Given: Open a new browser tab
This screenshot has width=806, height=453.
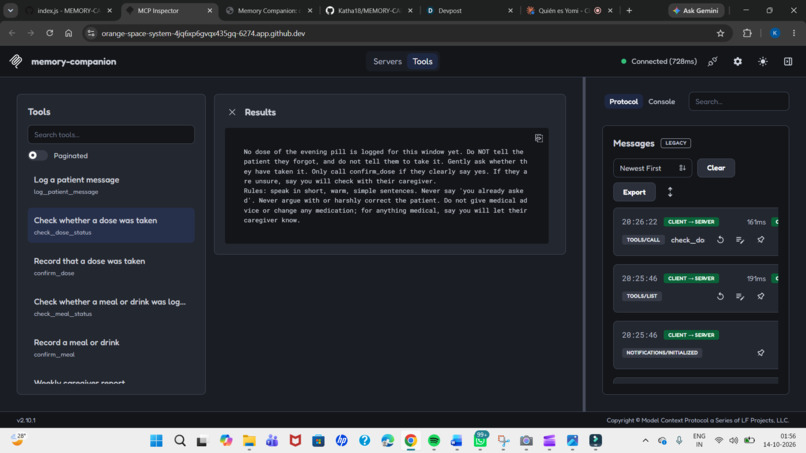Looking at the screenshot, I should point(629,10).
